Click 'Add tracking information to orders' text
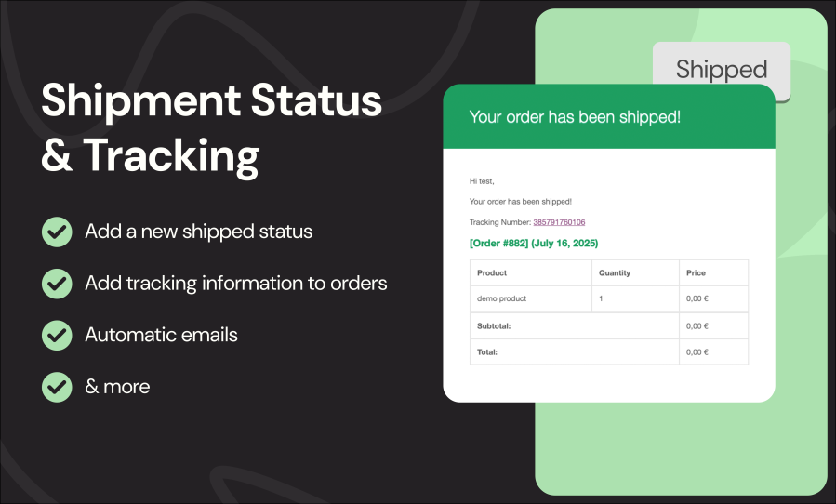The image size is (836, 504). (x=235, y=284)
